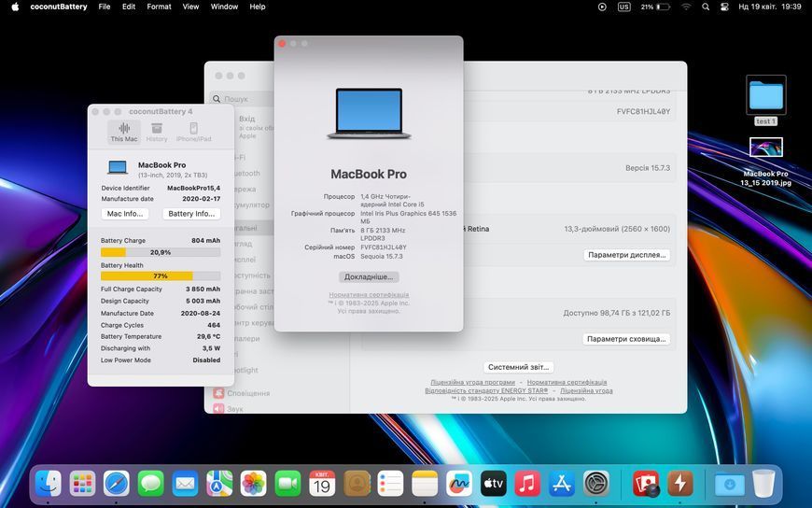Click the Версія 15.7.3 text in Settings
The image size is (812, 508).
coord(648,168)
